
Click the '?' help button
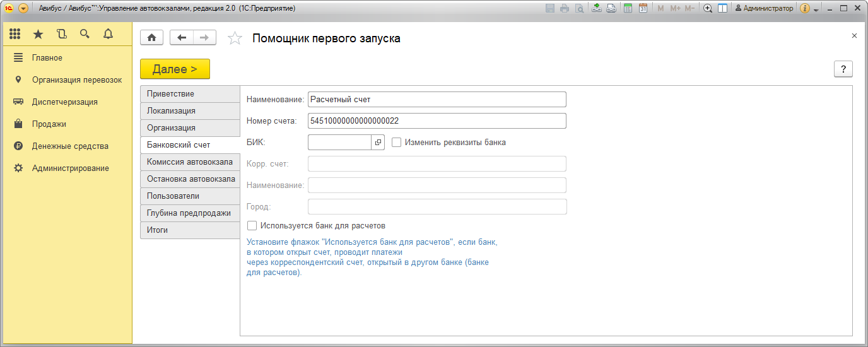point(843,69)
